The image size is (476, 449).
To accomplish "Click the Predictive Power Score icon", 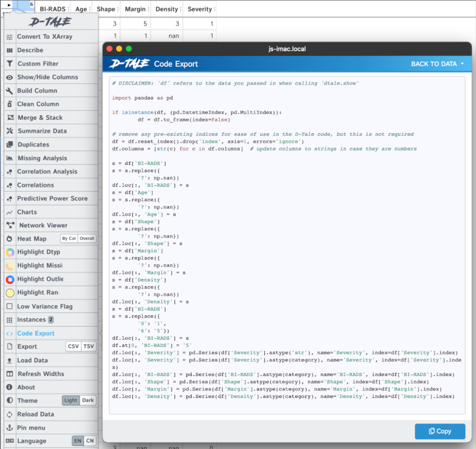I will click(x=9, y=199).
